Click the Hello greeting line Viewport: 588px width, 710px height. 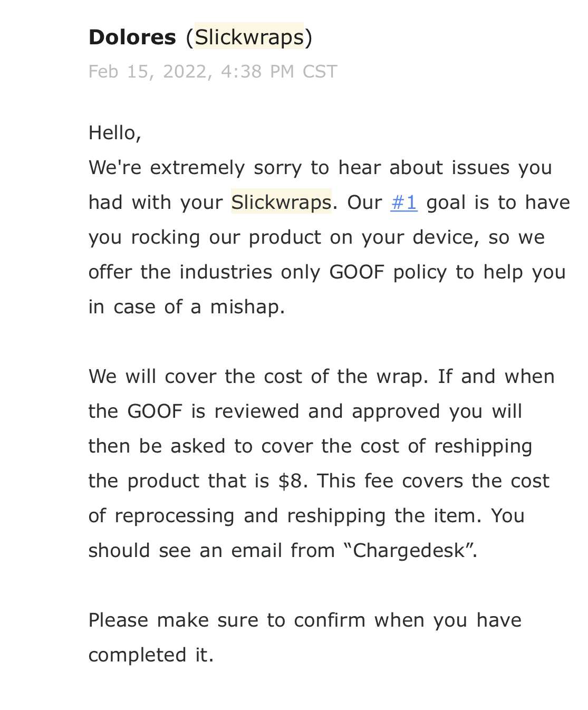115,133
